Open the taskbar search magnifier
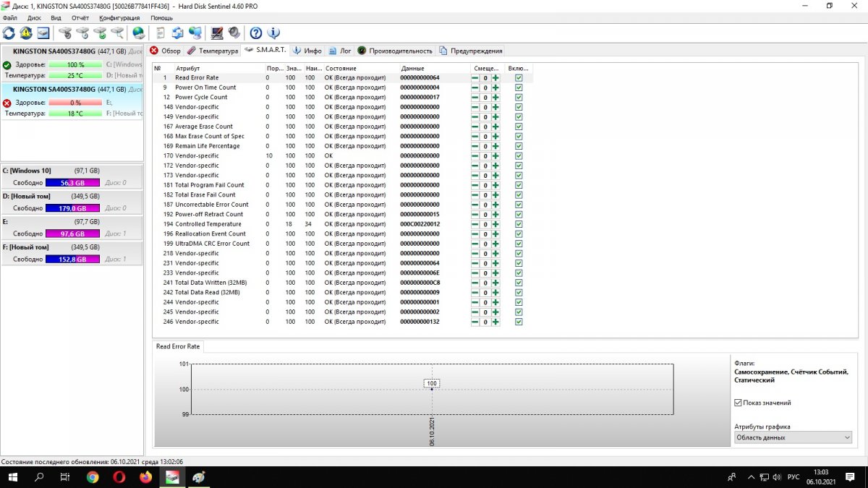 pos(39,477)
